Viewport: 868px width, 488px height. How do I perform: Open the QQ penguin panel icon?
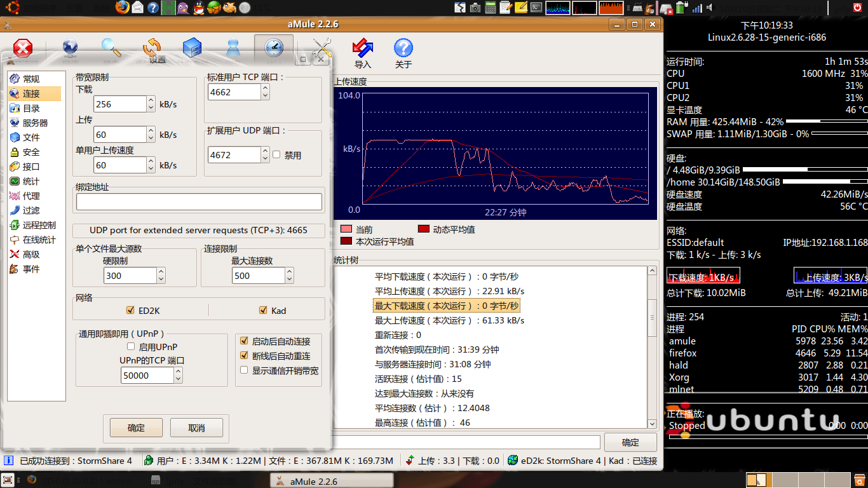point(199,8)
